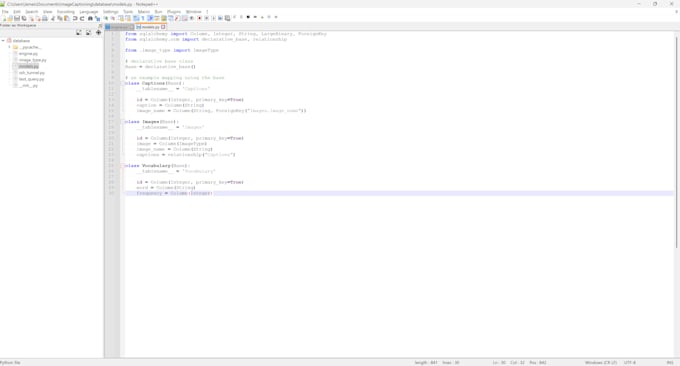The width and height of the screenshot is (680, 366).
Task: Select models.py in workspace tree
Action: coord(29,66)
